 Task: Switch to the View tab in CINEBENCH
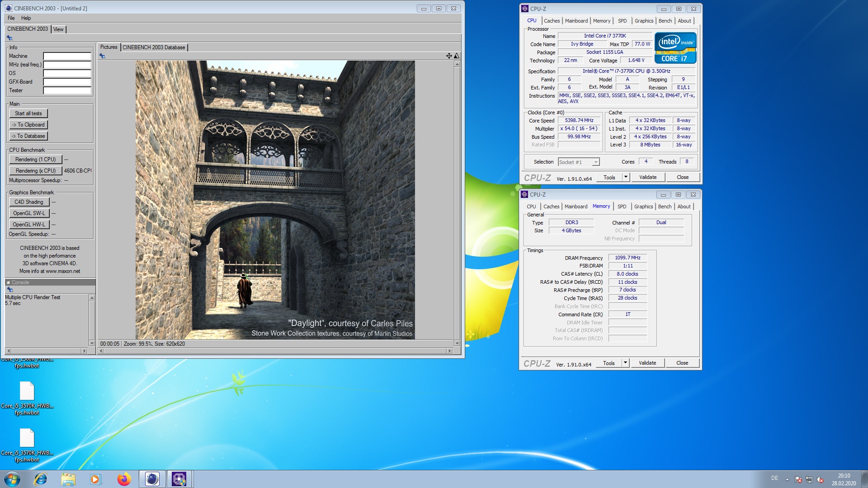pos(58,29)
